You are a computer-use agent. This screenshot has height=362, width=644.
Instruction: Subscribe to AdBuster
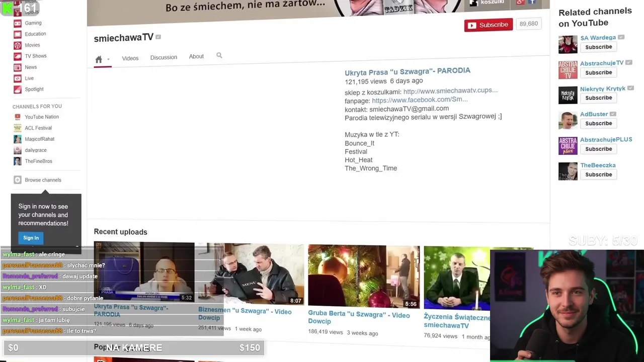pos(598,123)
